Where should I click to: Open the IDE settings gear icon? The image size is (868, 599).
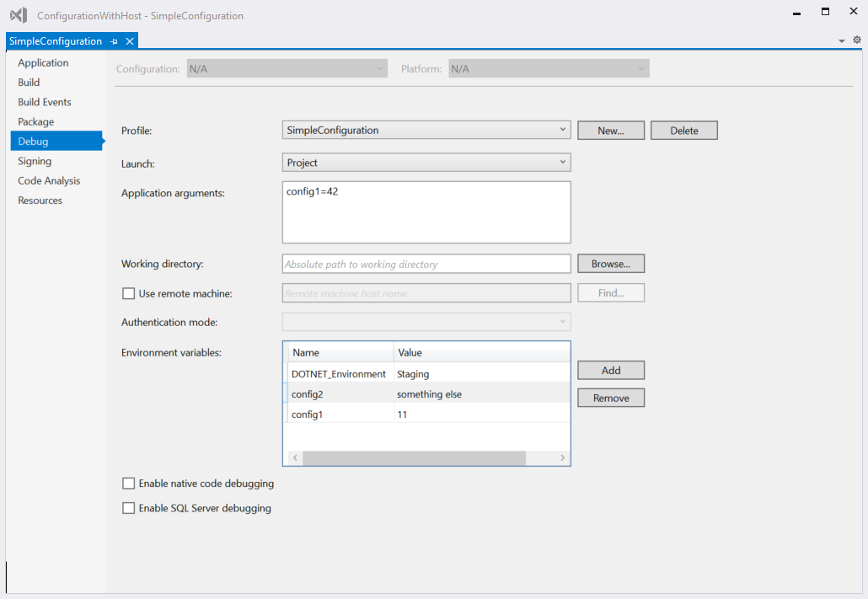click(x=856, y=40)
